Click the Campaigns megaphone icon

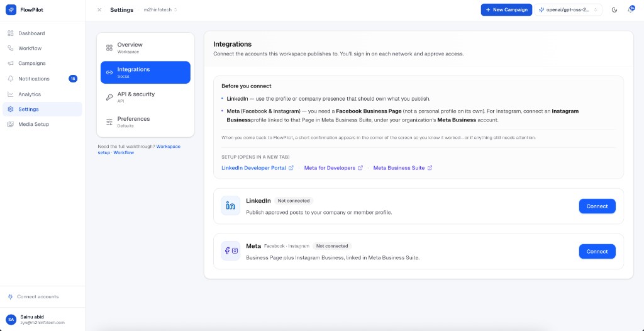coord(11,64)
